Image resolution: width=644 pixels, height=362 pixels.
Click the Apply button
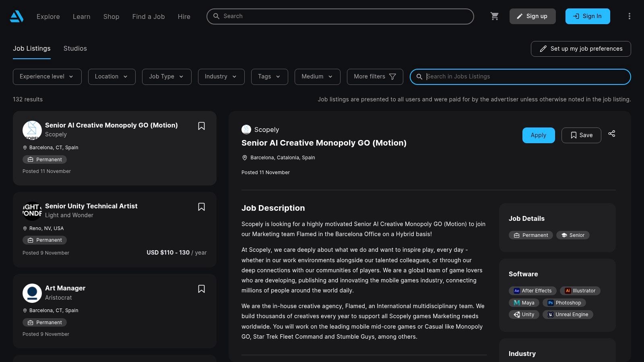coord(538,135)
